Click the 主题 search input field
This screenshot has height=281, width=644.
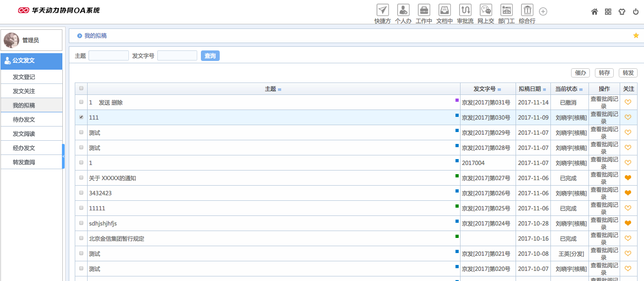pyautogui.click(x=108, y=56)
